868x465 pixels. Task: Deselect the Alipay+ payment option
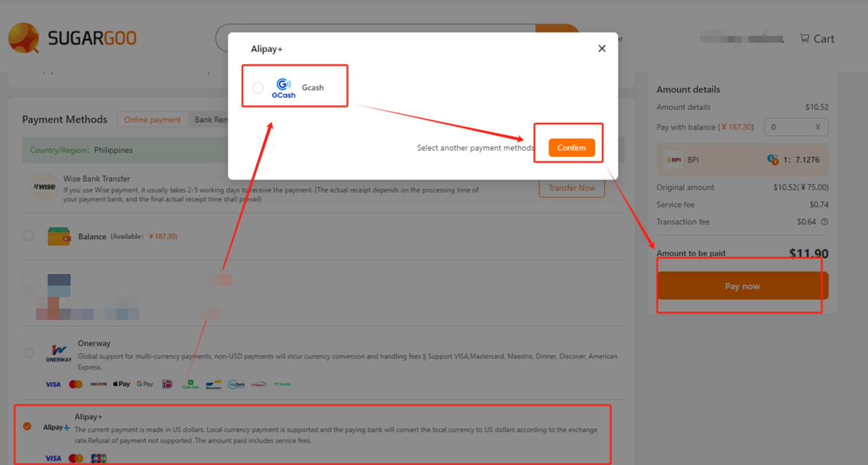(x=26, y=427)
